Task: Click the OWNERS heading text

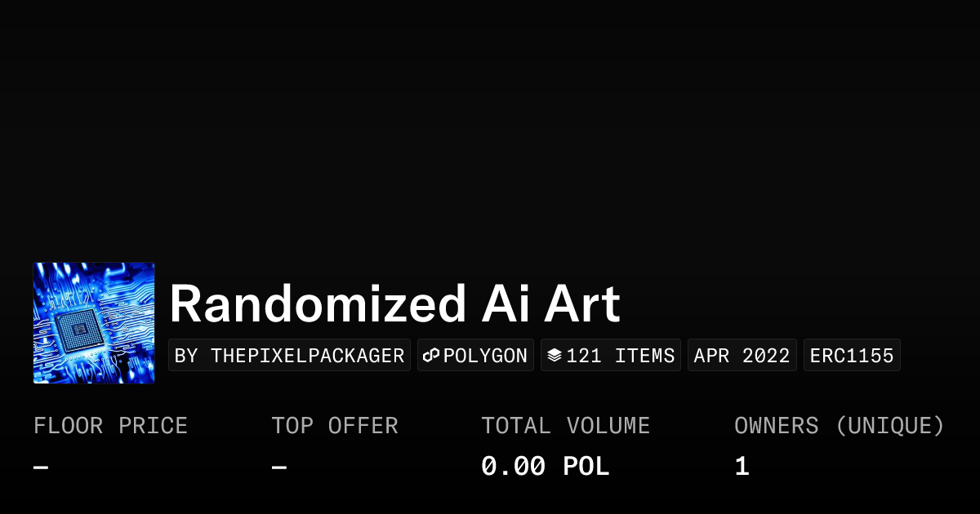Action: 776,426
